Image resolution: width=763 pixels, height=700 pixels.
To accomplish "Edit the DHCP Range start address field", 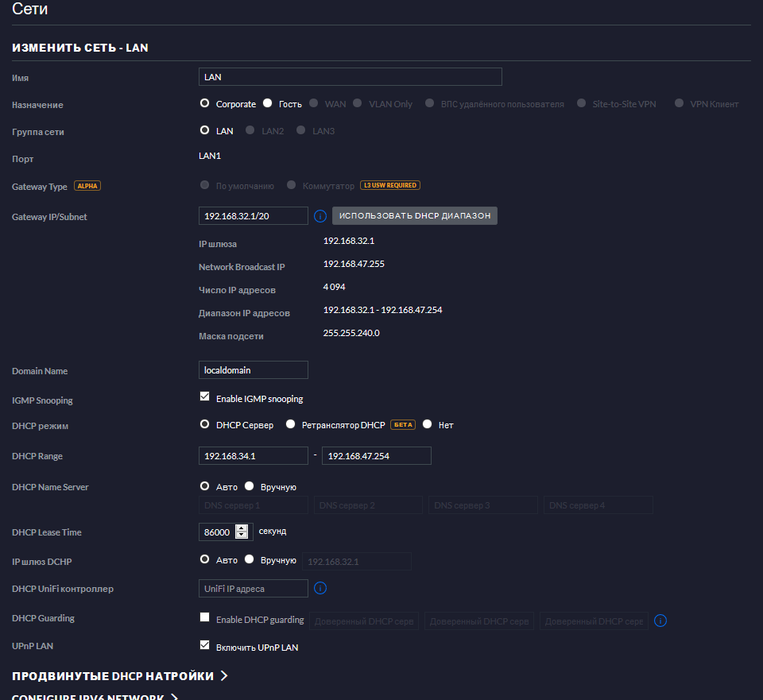I will [253, 456].
